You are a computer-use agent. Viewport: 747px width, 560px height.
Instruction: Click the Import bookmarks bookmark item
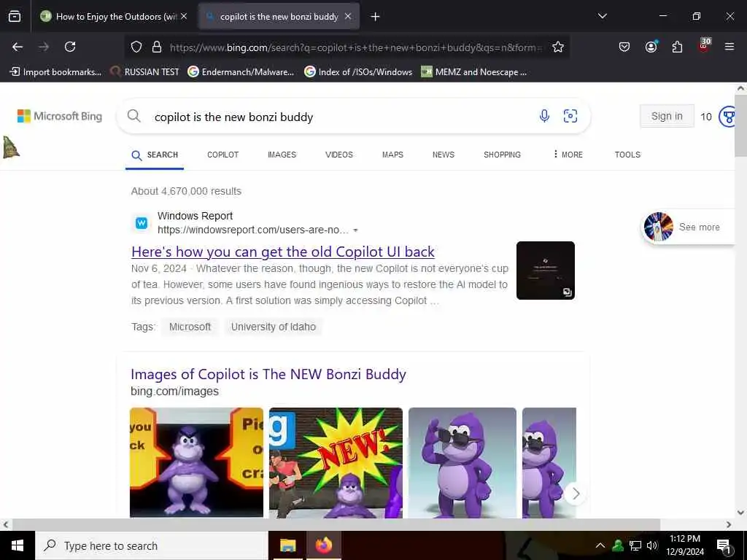click(55, 72)
